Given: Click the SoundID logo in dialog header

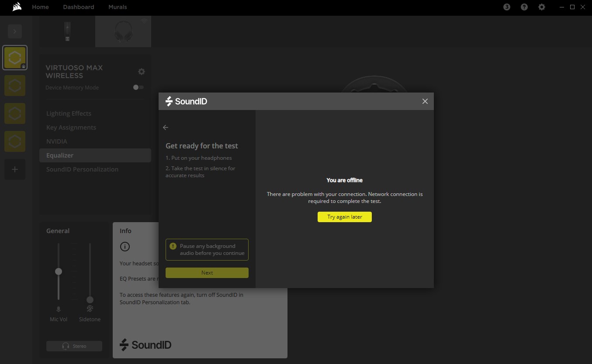Looking at the screenshot, I should (x=187, y=101).
